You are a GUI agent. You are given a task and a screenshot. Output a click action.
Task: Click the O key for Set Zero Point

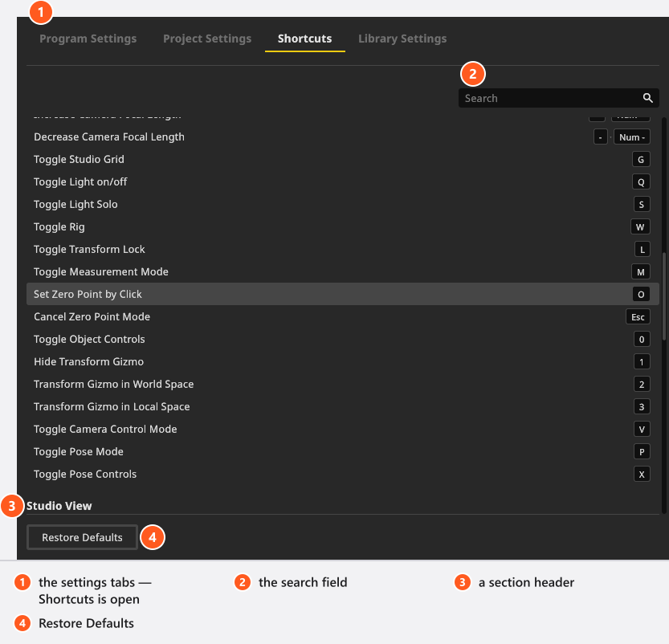click(641, 294)
